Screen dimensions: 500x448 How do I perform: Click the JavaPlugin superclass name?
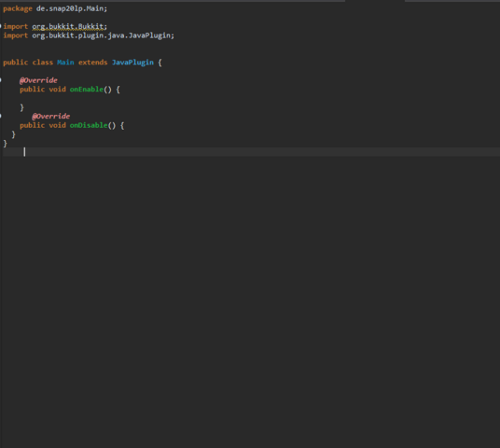(x=132, y=63)
